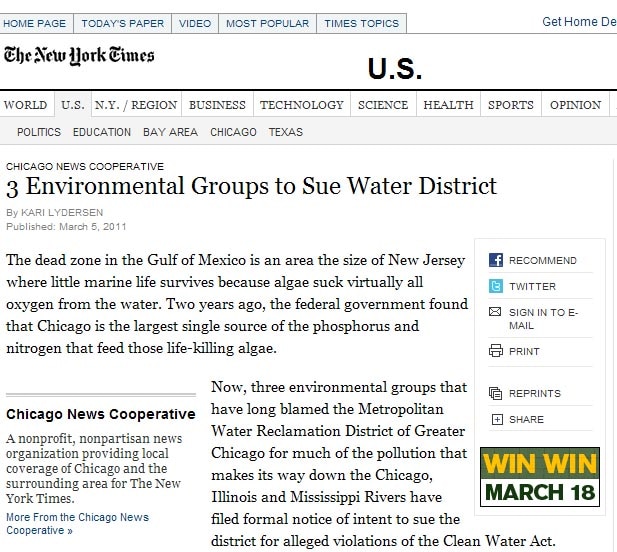Click the Published: March 5, 2011 date

pos(66,227)
